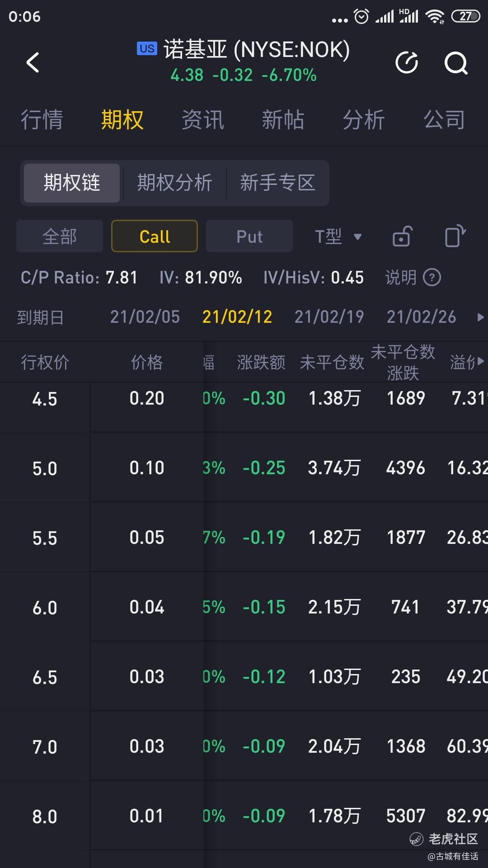Open the 说明 help question icon
The width and height of the screenshot is (488, 868).
[x=432, y=277]
